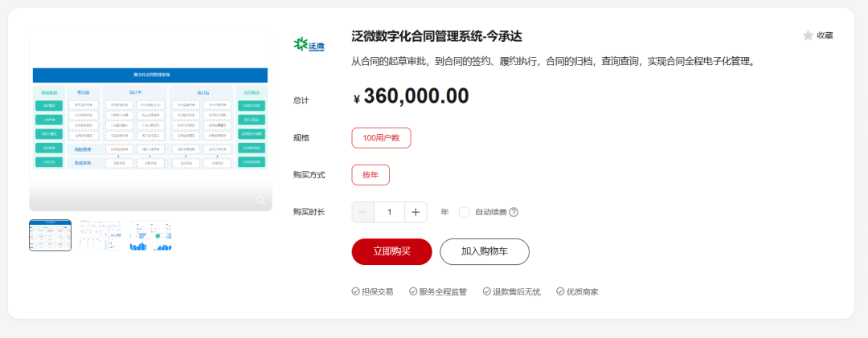Select the 按年 purchase method option
Screen dimensions: 868x338
tap(371, 175)
